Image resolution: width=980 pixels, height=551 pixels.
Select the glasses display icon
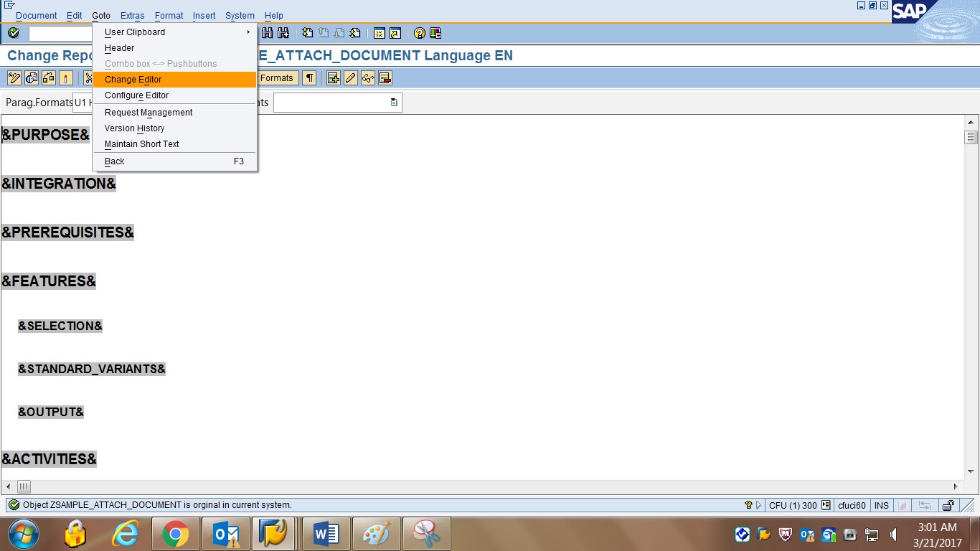[367, 78]
